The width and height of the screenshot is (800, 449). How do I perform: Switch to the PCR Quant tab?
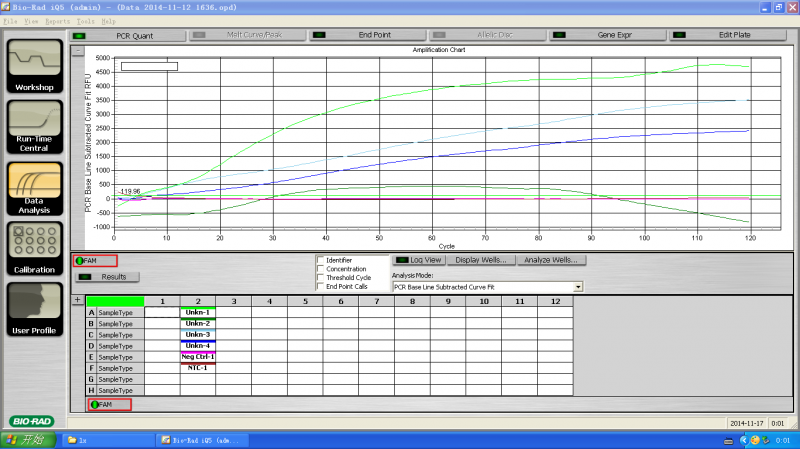(129, 35)
